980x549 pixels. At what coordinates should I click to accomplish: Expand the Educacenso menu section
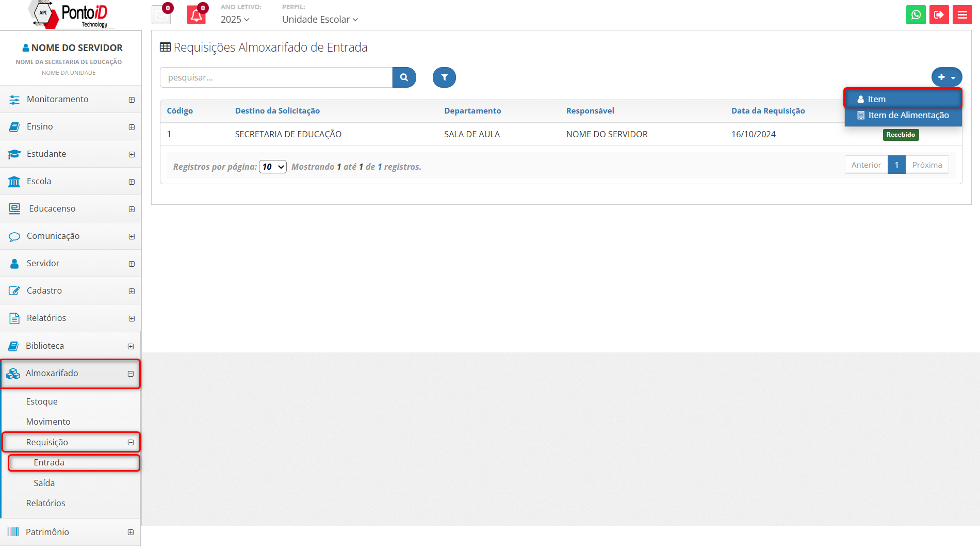coord(132,209)
